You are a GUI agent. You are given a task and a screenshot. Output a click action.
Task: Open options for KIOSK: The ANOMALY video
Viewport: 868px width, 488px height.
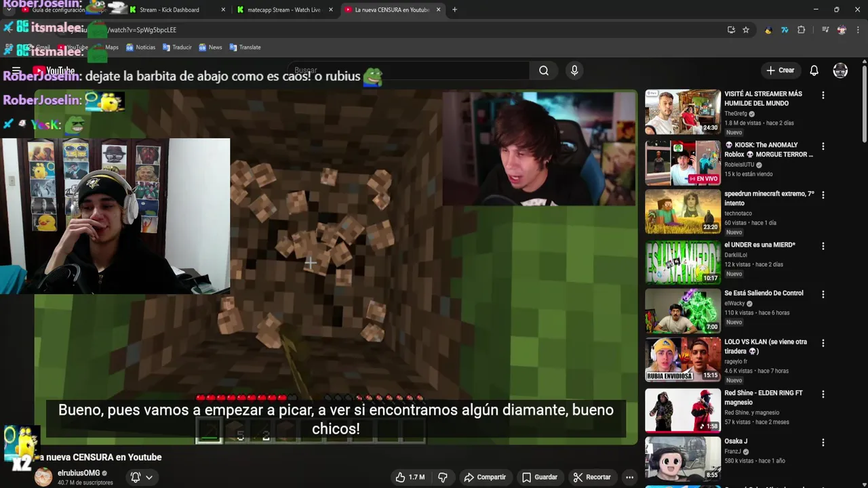pos(823,146)
